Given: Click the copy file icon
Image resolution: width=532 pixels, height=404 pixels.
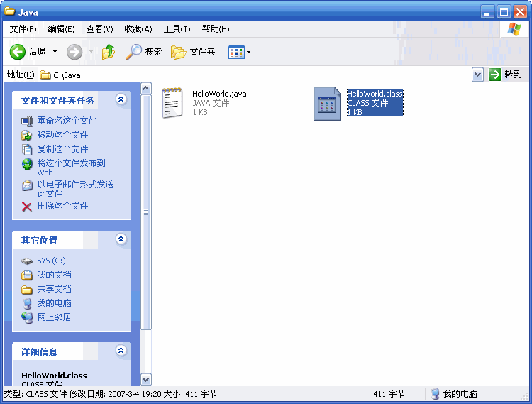Looking at the screenshot, I should tap(27, 149).
